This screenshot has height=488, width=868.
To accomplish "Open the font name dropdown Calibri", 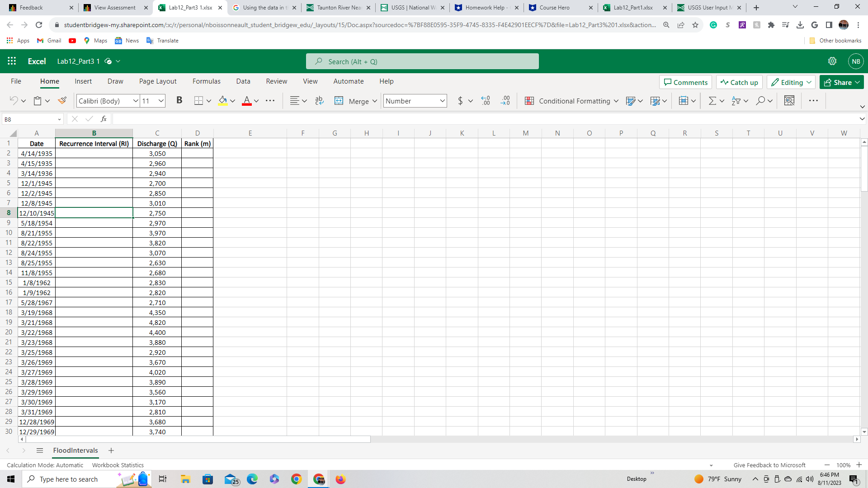I will coord(135,101).
